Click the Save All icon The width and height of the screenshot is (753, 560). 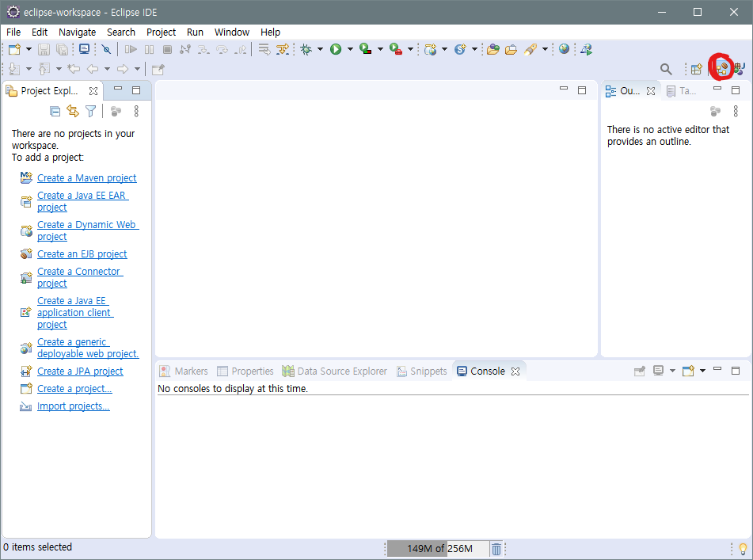click(x=63, y=49)
